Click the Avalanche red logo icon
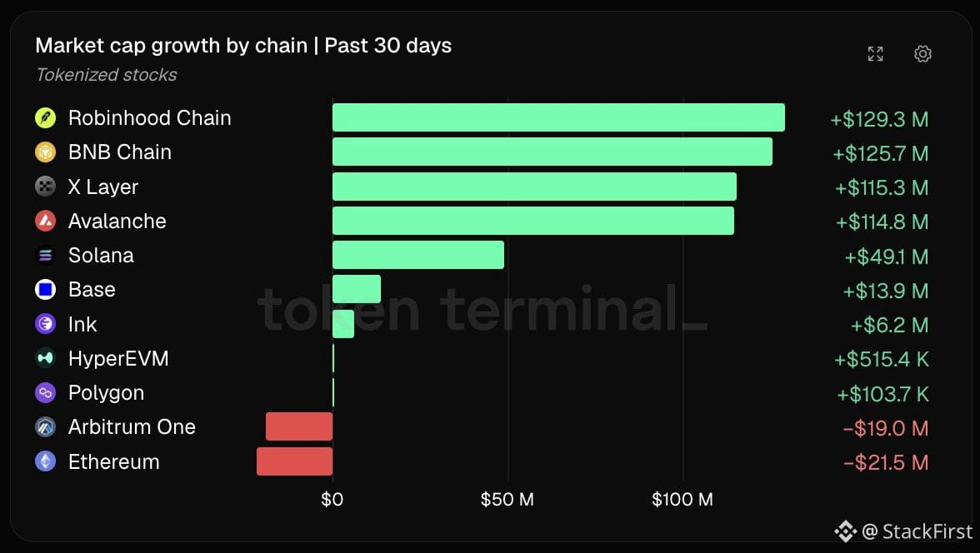 46,221
